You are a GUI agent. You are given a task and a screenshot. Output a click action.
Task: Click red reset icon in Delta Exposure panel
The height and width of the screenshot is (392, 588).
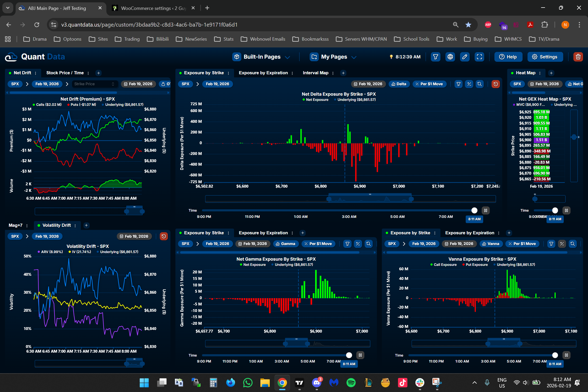pos(495,84)
